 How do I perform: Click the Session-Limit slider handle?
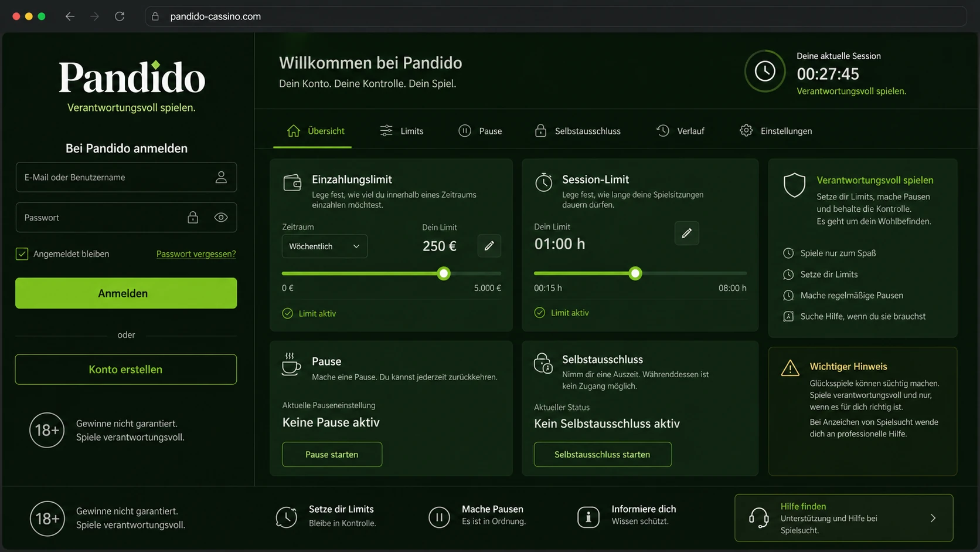pos(635,273)
